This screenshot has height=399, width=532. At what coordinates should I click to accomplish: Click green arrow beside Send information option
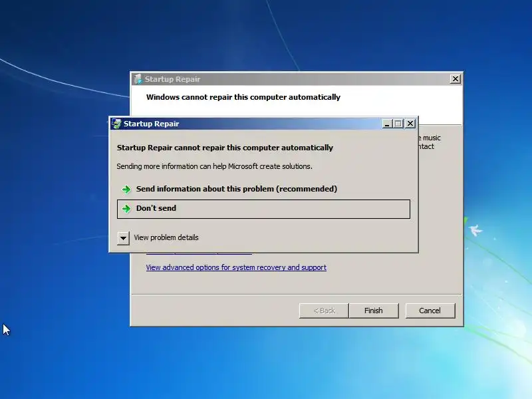(126, 190)
